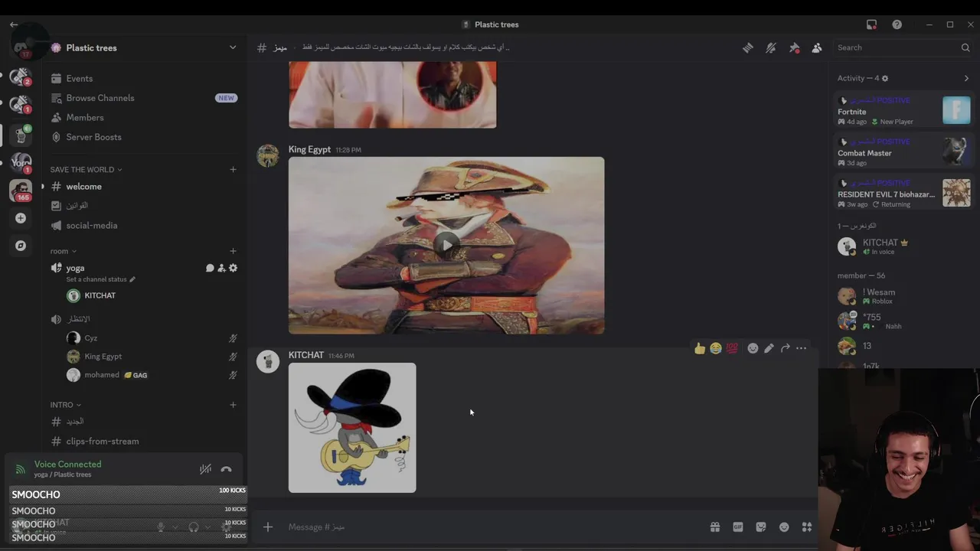Click Set a channel status text

pyautogui.click(x=96, y=279)
